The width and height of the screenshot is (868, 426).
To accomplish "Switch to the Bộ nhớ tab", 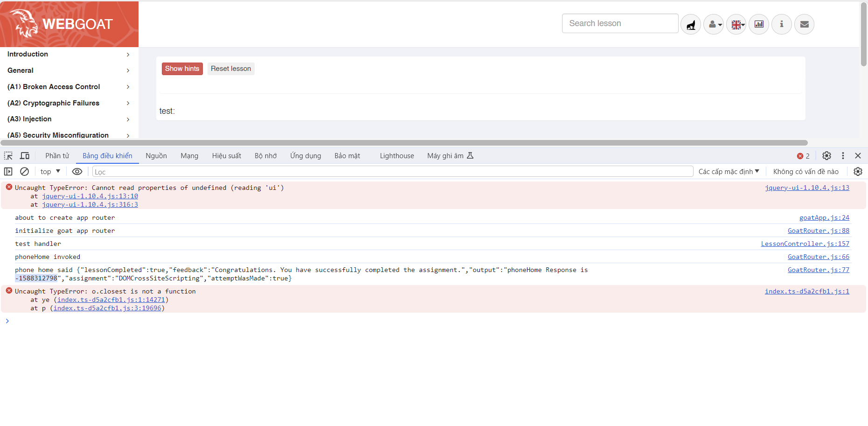I will (266, 156).
